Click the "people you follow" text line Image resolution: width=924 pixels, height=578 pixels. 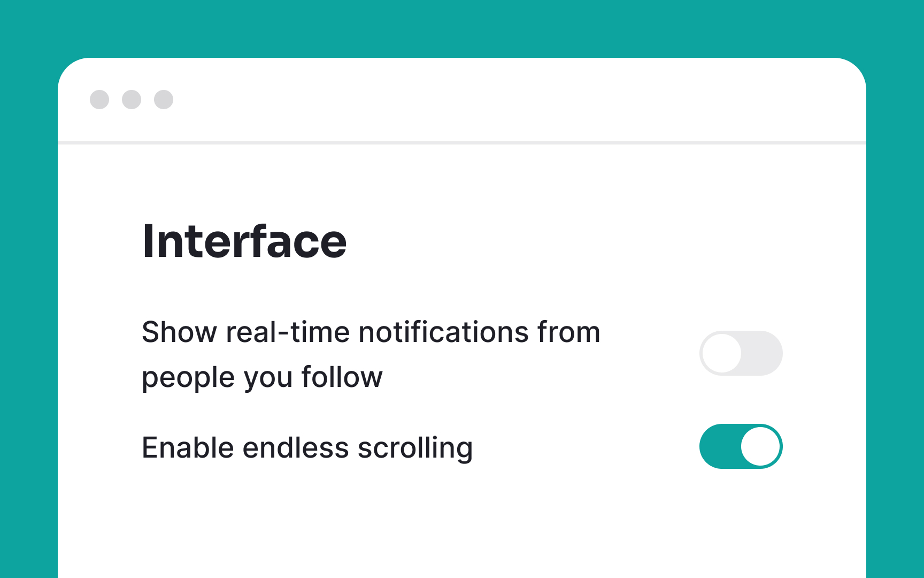click(263, 378)
